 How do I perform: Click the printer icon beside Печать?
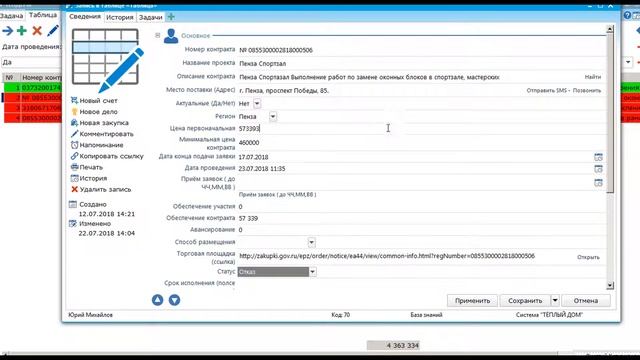point(74,167)
